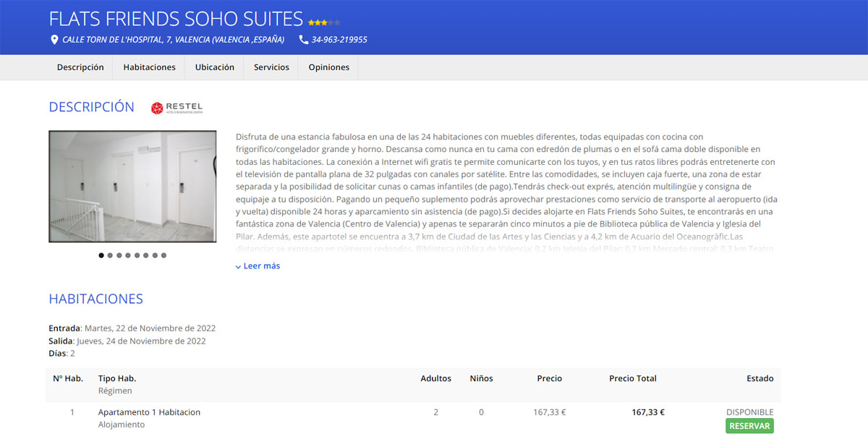Open the Descripción tab

coord(80,67)
